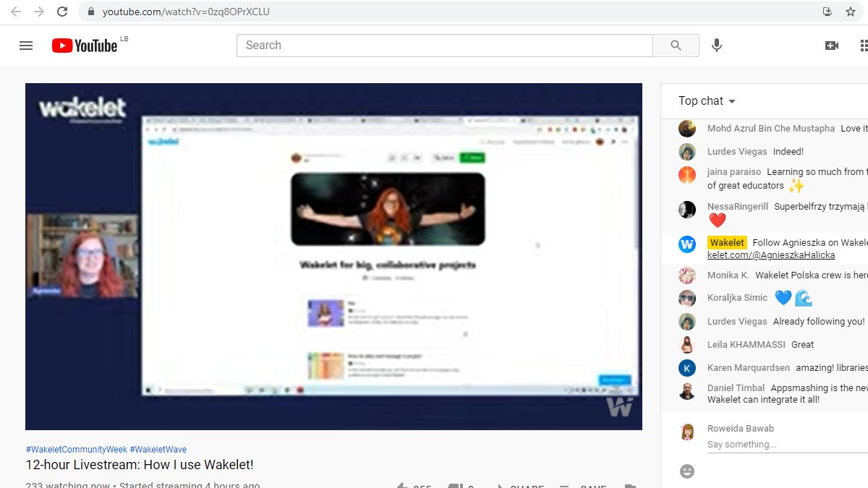
Task: Click the browser back arrow
Action: [x=16, y=12]
